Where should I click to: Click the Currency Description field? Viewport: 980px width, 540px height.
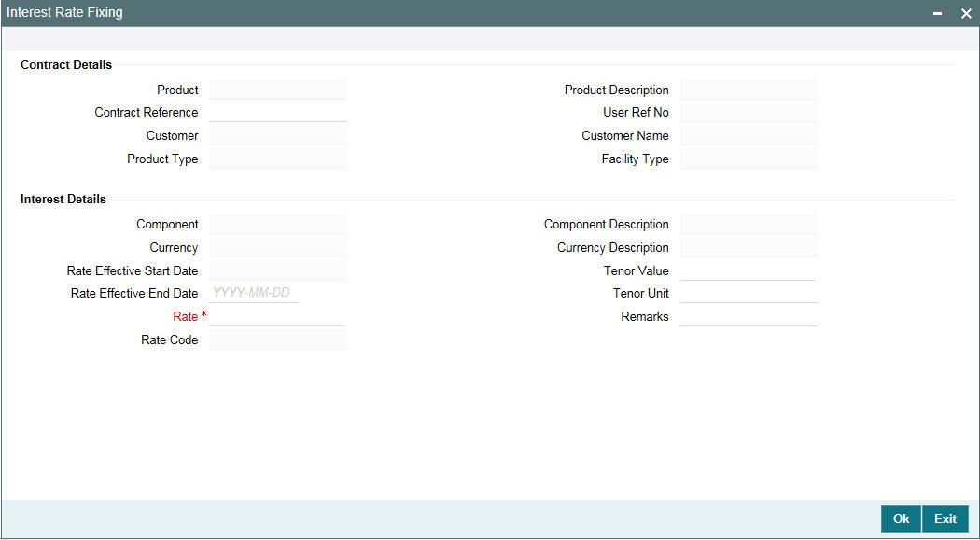749,247
